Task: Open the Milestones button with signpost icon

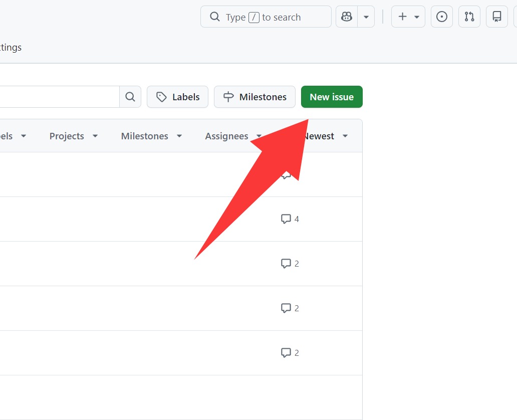Action: coord(255,97)
